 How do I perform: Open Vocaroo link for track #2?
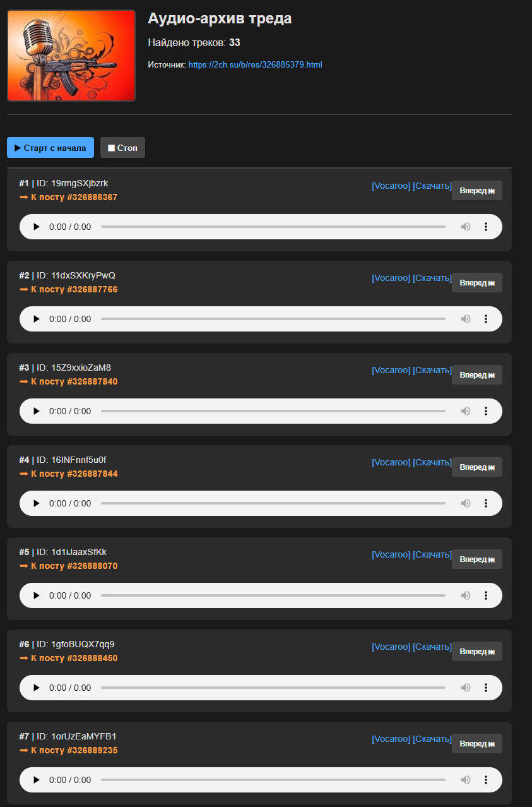point(391,278)
